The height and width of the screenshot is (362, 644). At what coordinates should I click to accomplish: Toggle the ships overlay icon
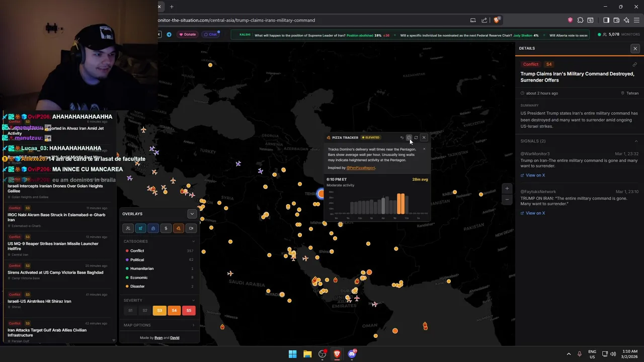point(153,228)
